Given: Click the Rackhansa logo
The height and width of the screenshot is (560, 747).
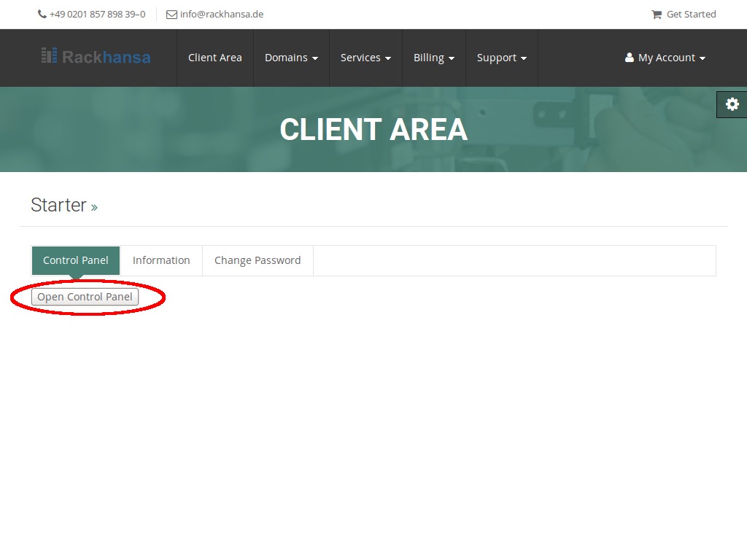Looking at the screenshot, I should (x=96, y=57).
